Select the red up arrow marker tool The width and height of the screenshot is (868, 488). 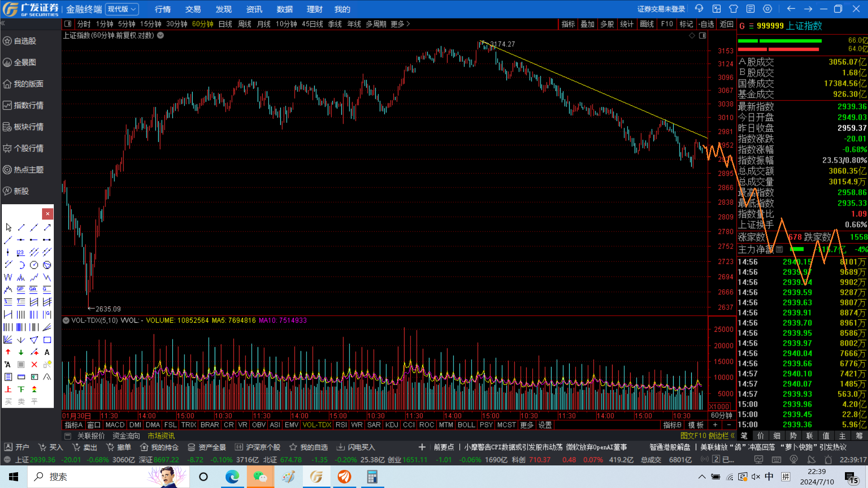coord(8,352)
